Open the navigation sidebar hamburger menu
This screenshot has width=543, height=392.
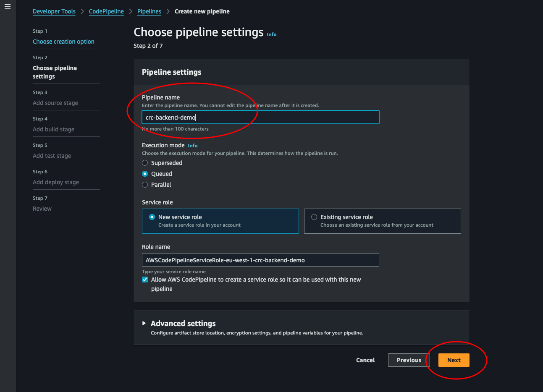point(7,6)
